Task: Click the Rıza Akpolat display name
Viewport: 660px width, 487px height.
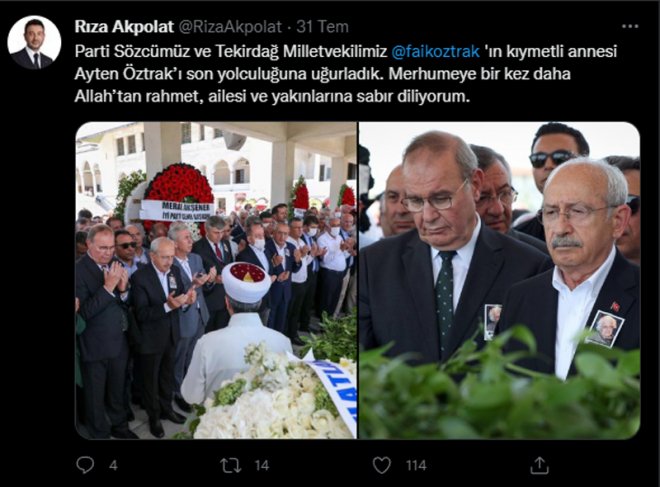Action: 124,27
